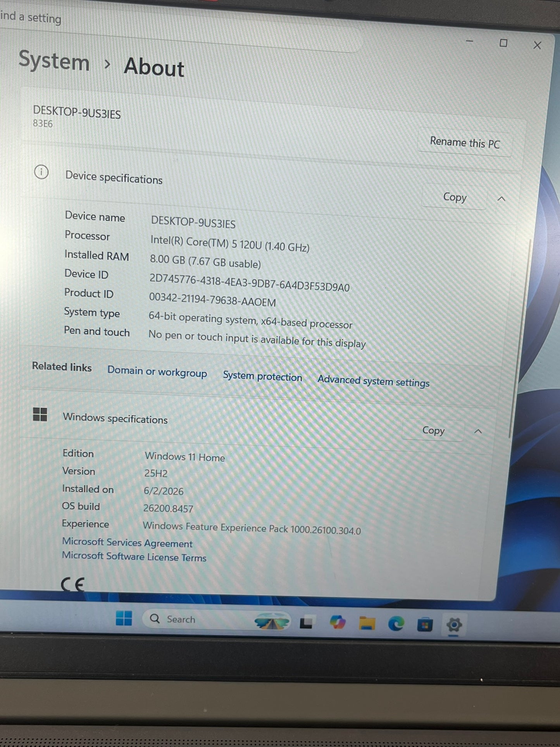Open System protection link

(x=262, y=376)
